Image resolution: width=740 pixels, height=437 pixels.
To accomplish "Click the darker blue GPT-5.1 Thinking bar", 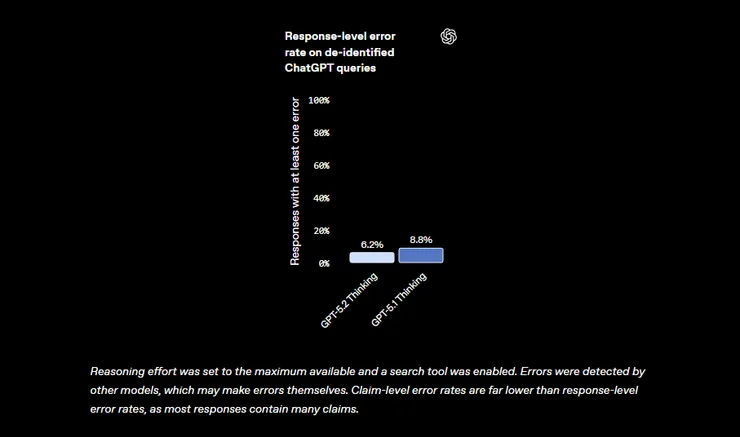I will point(421,255).
